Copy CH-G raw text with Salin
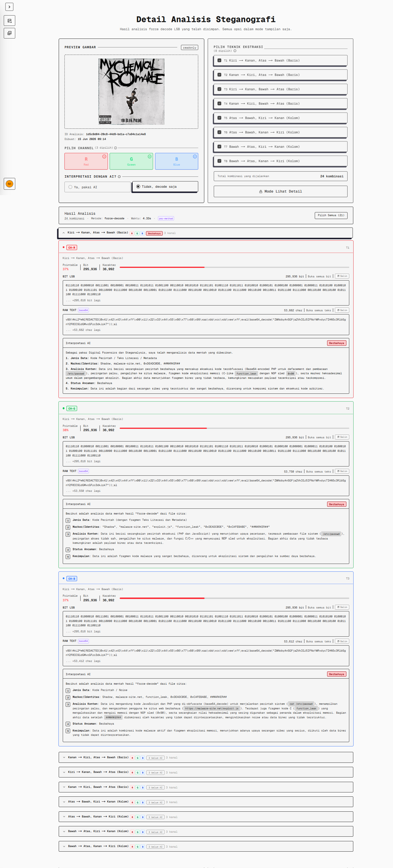 click(342, 471)
